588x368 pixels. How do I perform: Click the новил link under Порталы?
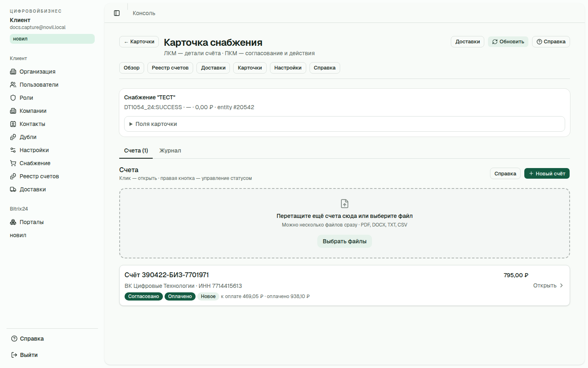point(18,235)
